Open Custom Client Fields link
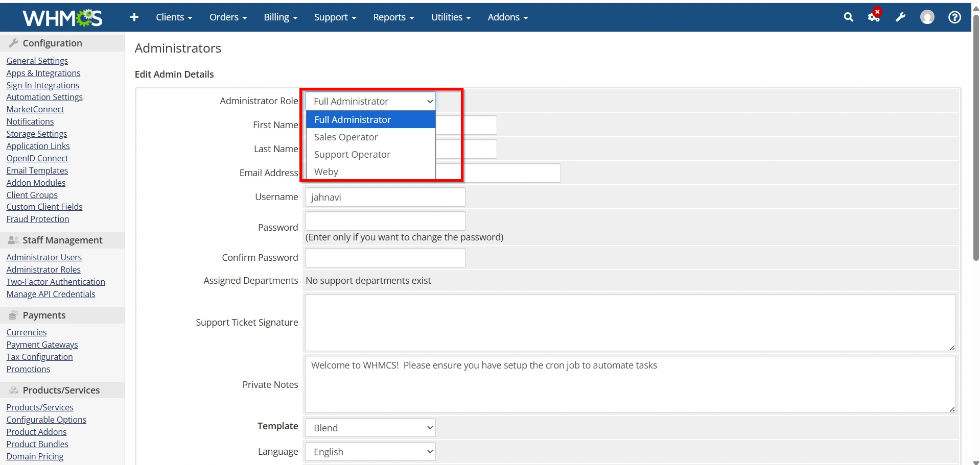This screenshot has width=980, height=465. (44, 207)
